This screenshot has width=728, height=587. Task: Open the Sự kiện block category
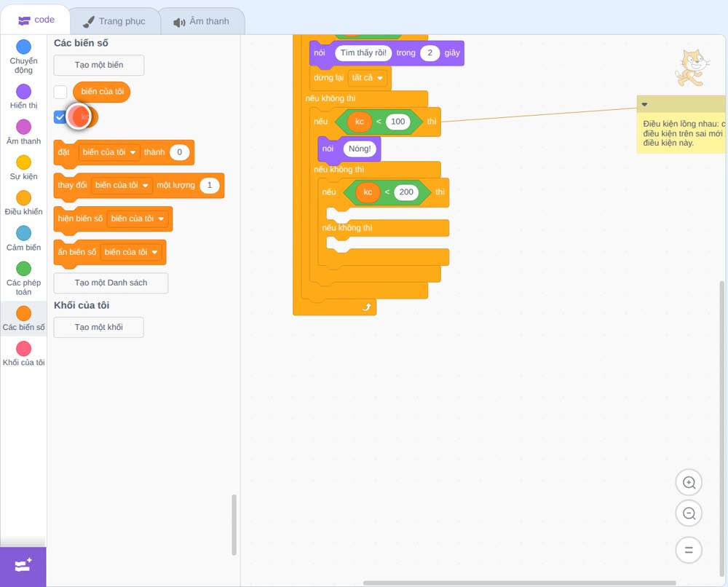23,168
